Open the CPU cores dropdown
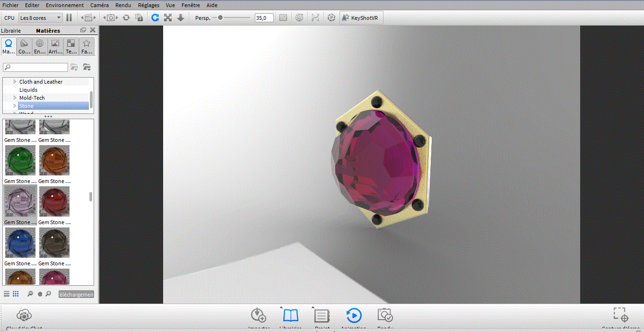This screenshot has height=332, width=644. (40, 17)
